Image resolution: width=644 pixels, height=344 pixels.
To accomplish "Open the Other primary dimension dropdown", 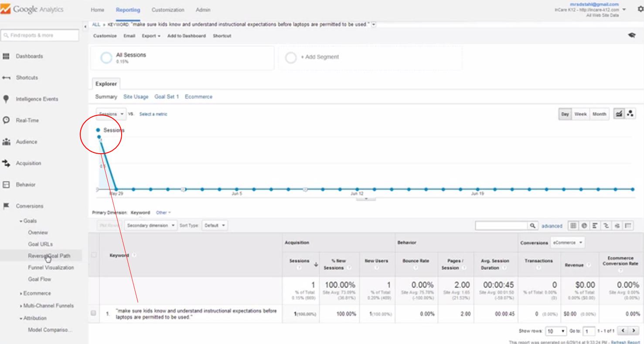I will tap(164, 212).
